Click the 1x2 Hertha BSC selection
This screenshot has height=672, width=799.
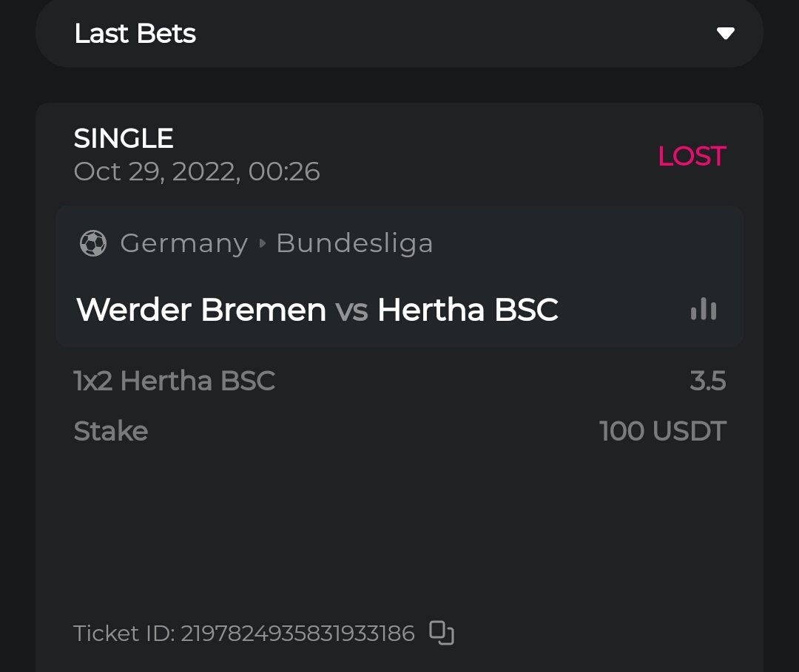coord(175,381)
